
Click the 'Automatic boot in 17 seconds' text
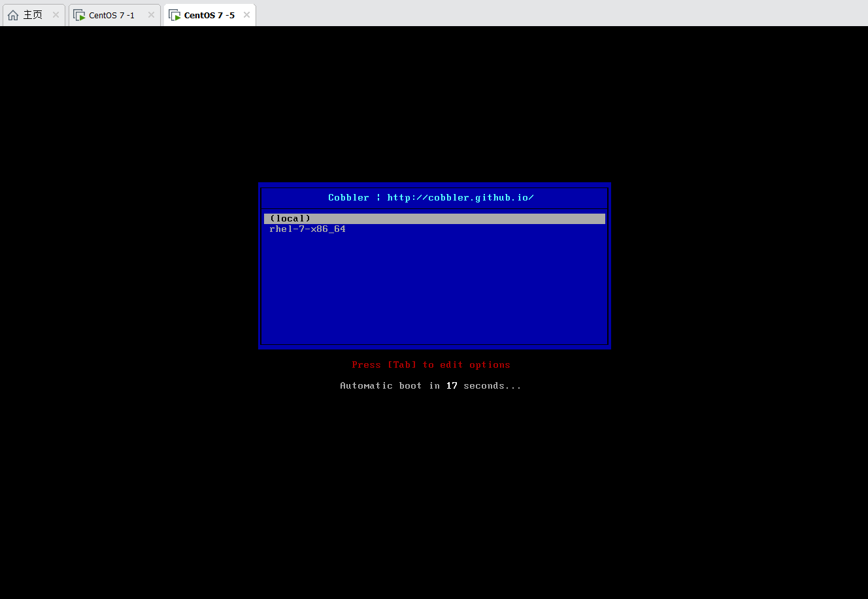tap(431, 386)
